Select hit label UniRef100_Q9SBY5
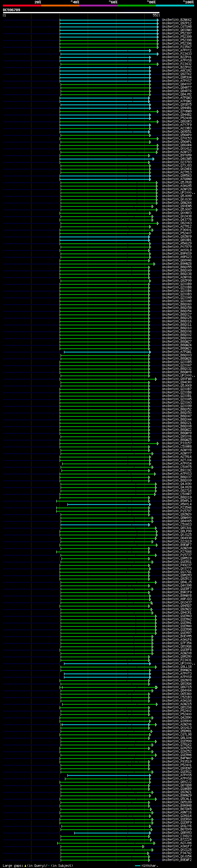197x868 pixels. click(x=177, y=104)
